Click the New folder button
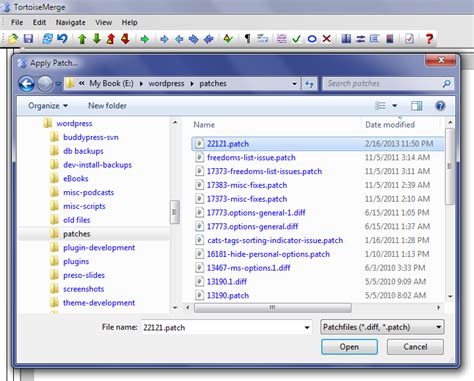 (x=107, y=106)
